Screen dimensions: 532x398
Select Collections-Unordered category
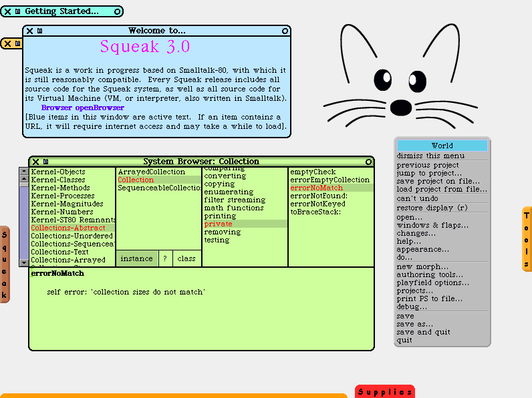click(x=72, y=236)
